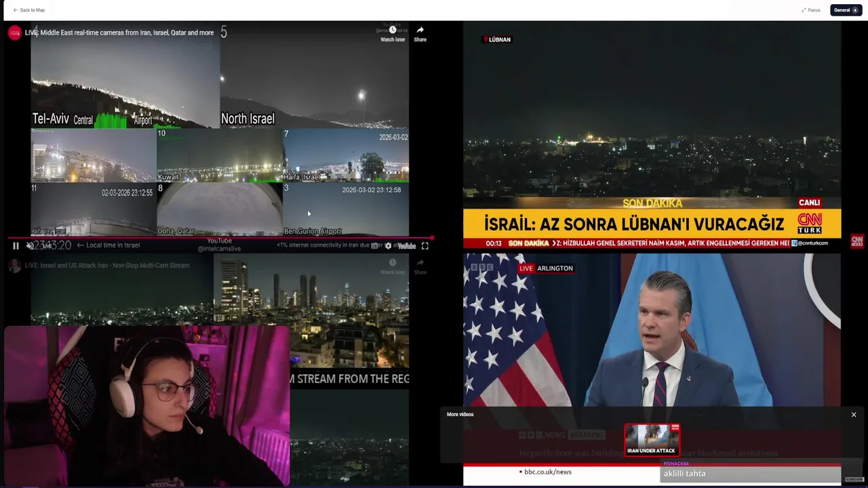
Task: Share the Middle East cameras video
Action: tap(420, 34)
